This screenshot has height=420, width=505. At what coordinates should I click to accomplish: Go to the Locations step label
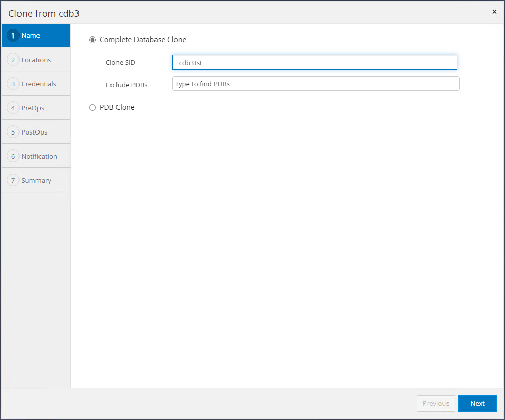36,60
